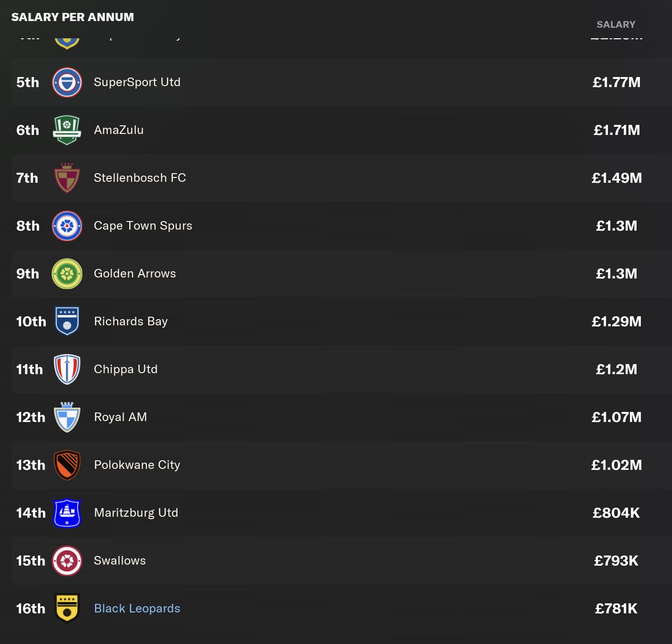
Task: Select the Swallows team name
Action: (120, 561)
